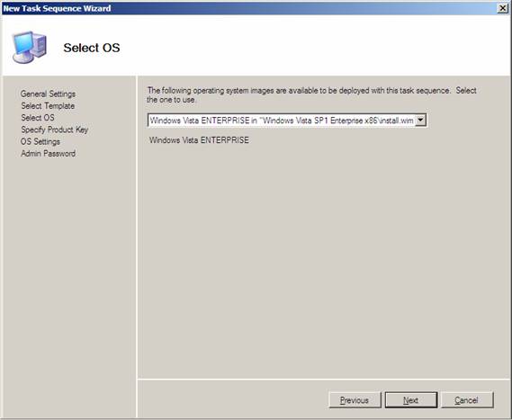Click the white header banner beside the heading
The image size is (512, 420).
313,46
